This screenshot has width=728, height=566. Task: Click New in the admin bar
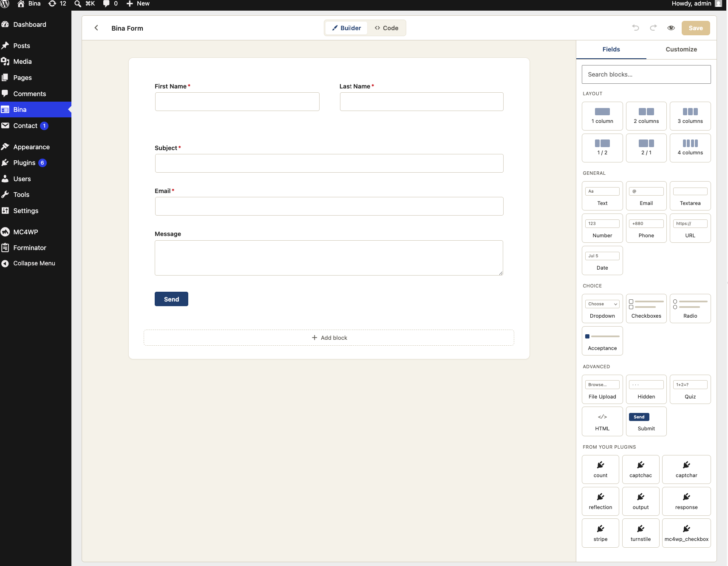pyautogui.click(x=138, y=4)
